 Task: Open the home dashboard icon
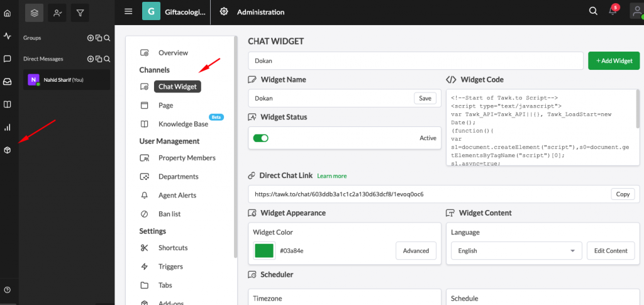point(7,13)
